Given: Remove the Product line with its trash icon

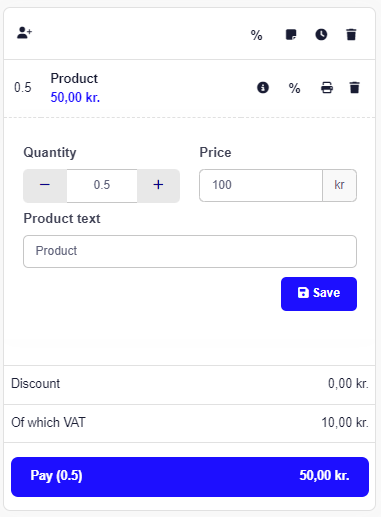Looking at the screenshot, I should (354, 88).
